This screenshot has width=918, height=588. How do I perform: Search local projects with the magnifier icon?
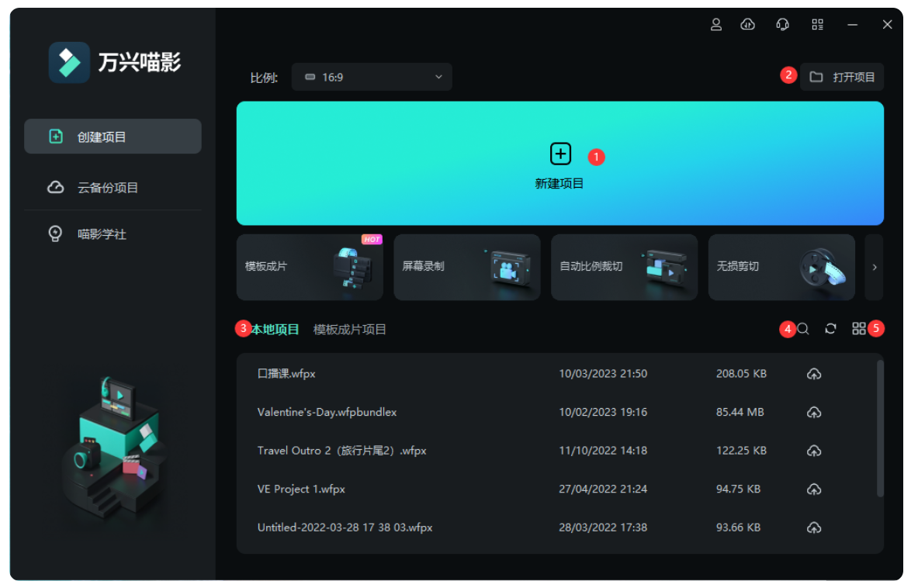pos(803,328)
